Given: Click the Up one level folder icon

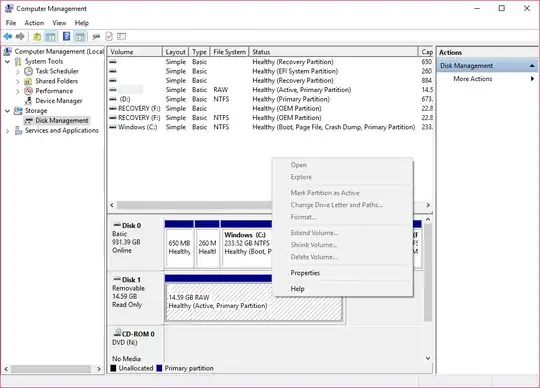Looking at the screenshot, I should pos(37,36).
